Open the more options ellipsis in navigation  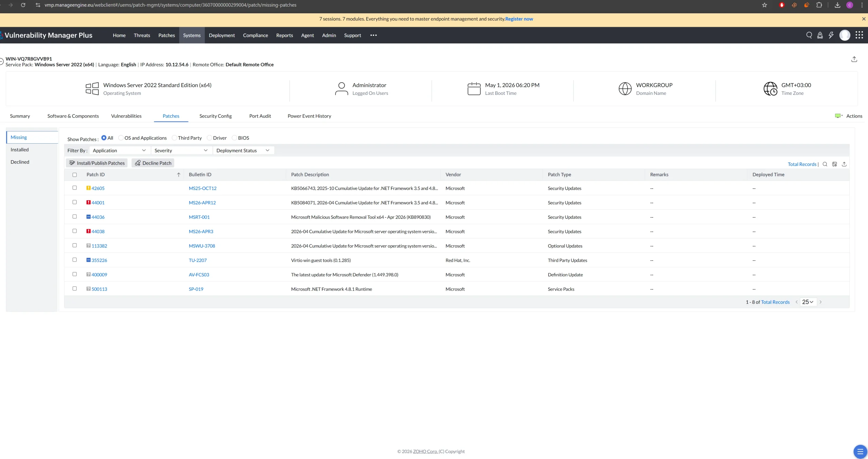tap(373, 35)
